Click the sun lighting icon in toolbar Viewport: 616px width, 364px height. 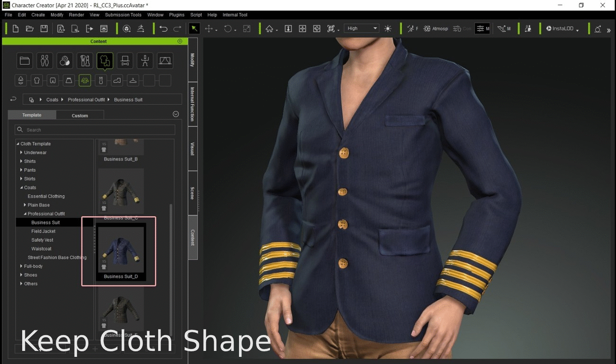click(388, 29)
